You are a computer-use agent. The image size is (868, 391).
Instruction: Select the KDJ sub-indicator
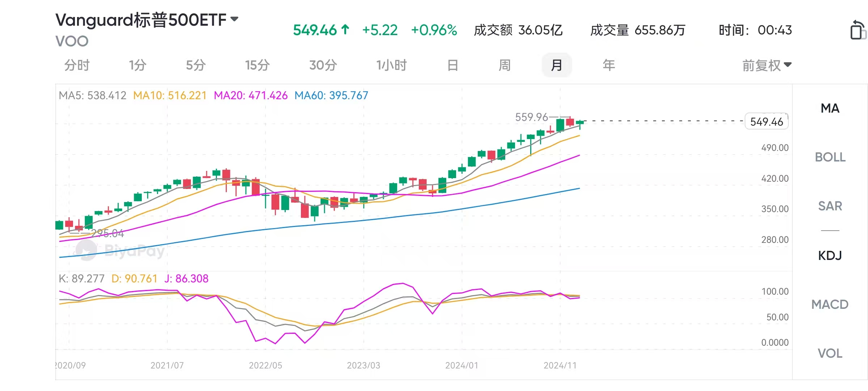pyautogui.click(x=830, y=256)
